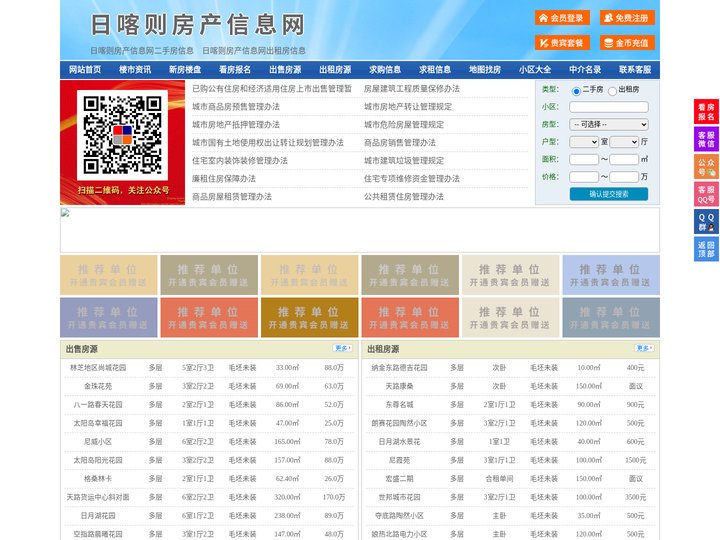Open the 户型 厅 halls dropdown

coord(624,142)
